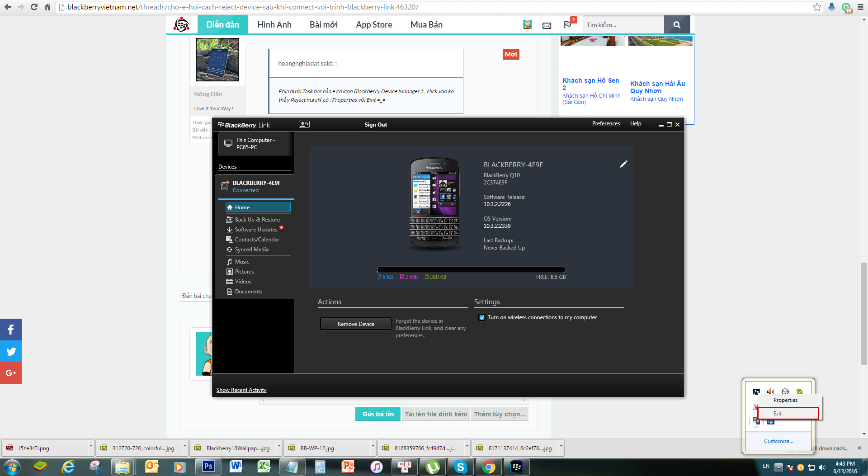Click Customize in the tray popup
The height and width of the screenshot is (476, 868).
coord(778,441)
